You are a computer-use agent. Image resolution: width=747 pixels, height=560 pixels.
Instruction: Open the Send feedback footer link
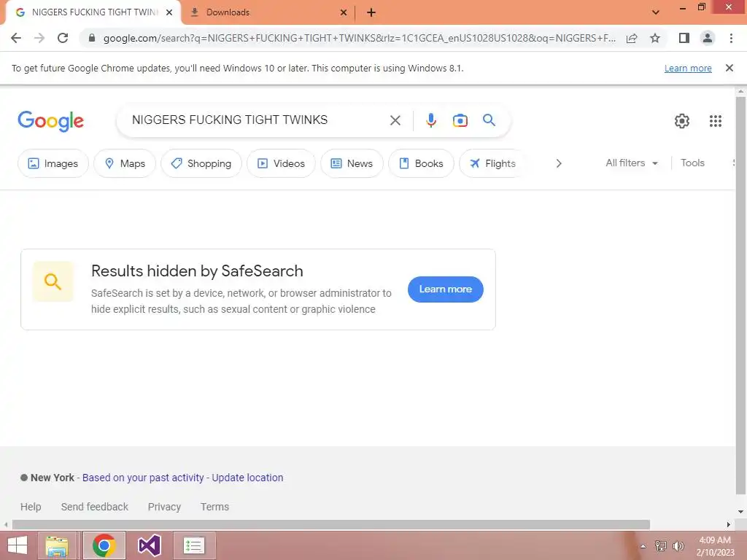[x=94, y=507]
